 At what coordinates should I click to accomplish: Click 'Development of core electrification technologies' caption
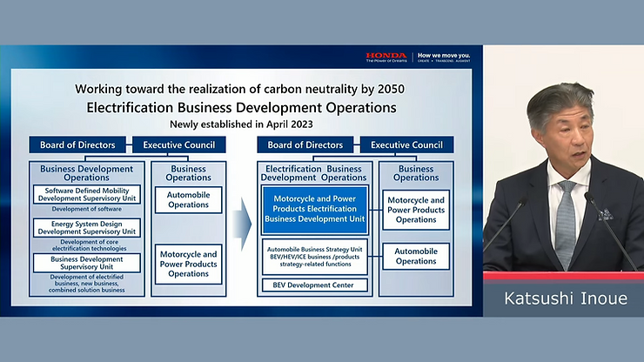pyautogui.click(x=89, y=245)
